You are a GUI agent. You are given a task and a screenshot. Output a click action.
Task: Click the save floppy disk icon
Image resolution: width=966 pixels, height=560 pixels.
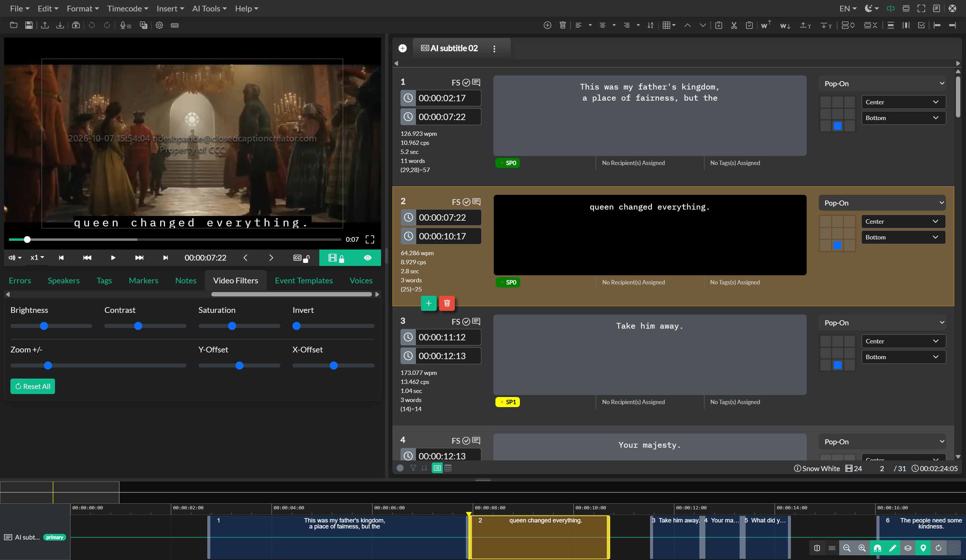point(29,25)
